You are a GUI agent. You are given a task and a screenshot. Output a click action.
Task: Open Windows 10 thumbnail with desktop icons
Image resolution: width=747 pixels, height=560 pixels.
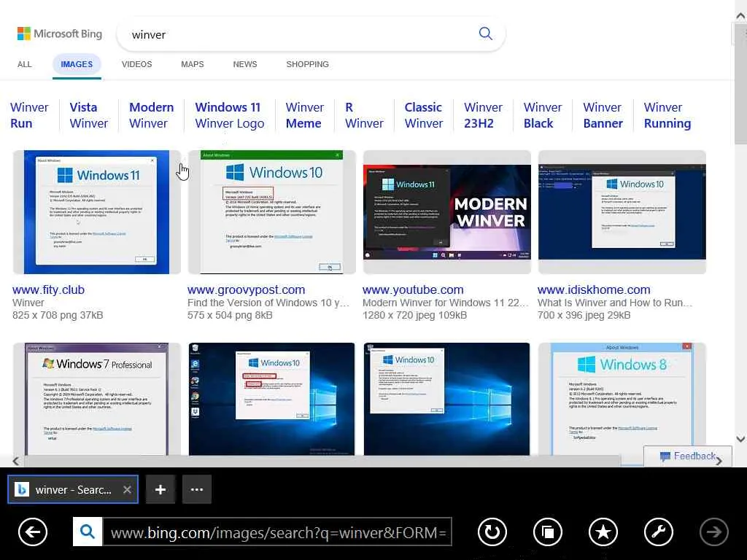[x=271, y=399]
